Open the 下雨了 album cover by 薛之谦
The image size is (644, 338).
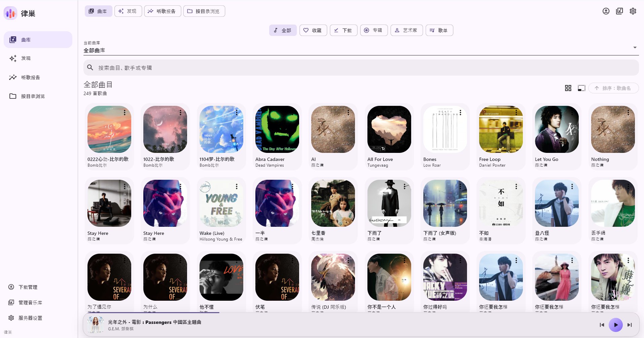pyautogui.click(x=389, y=203)
